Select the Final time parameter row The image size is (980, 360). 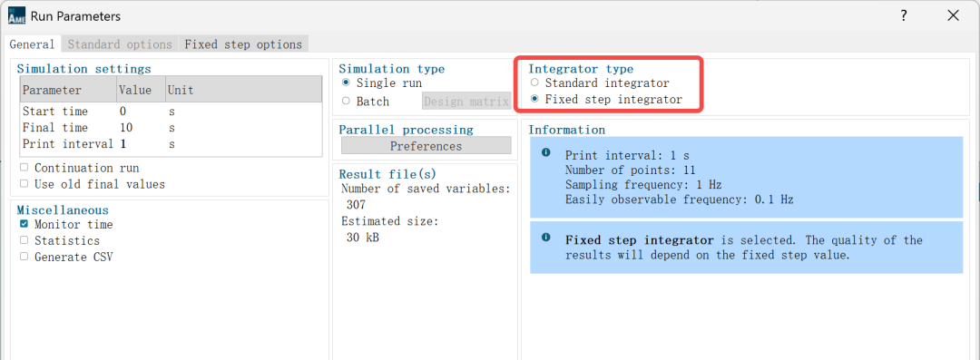coord(171,128)
